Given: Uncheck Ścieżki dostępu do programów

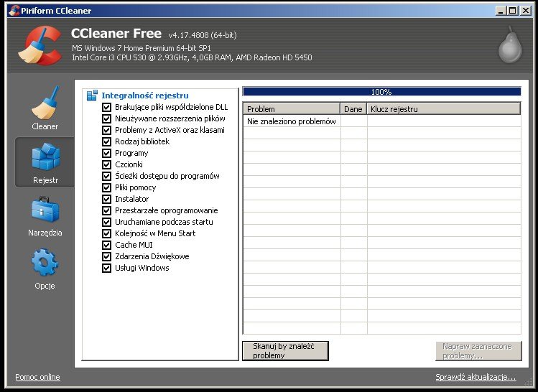Looking at the screenshot, I should pos(107,176).
